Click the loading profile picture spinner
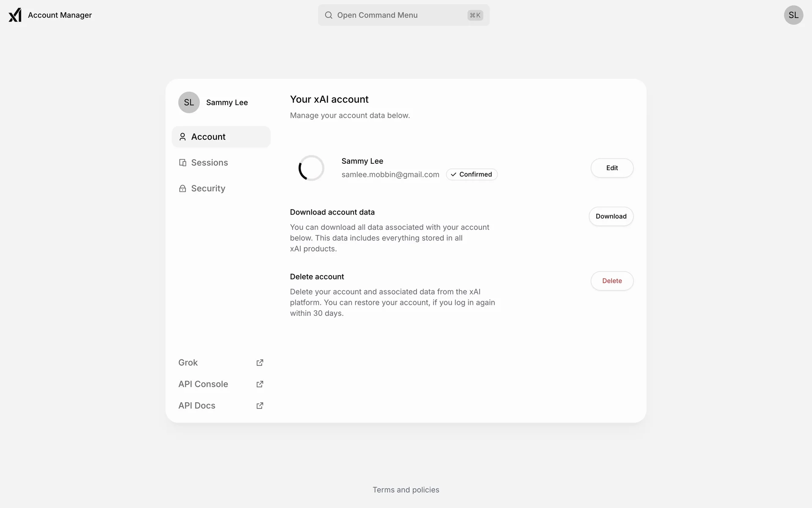Viewport: 812px width, 508px height. [311, 168]
